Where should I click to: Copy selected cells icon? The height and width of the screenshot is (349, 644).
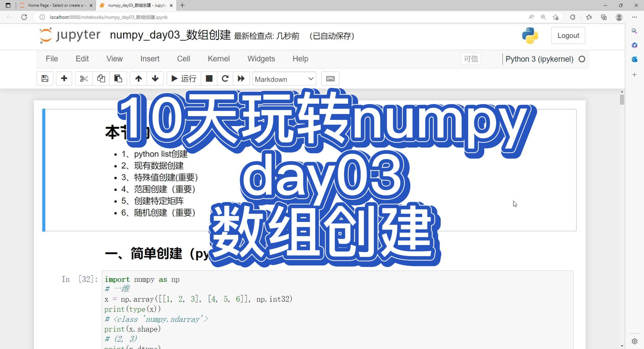[x=101, y=79]
